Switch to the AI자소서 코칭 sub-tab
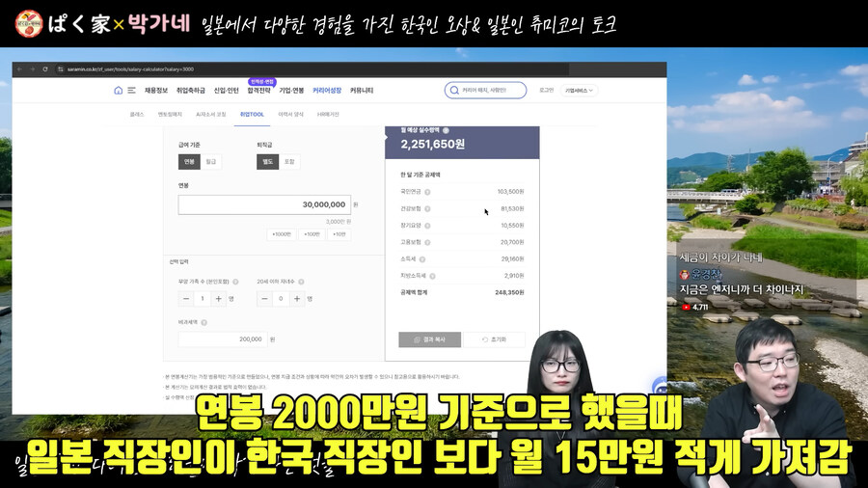This screenshot has width=868, height=488. click(x=211, y=115)
